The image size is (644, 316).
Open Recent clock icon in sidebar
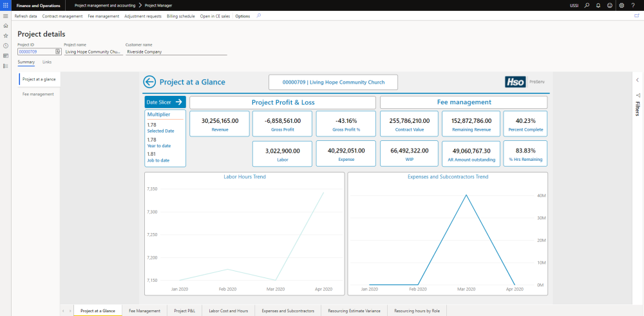[6, 46]
